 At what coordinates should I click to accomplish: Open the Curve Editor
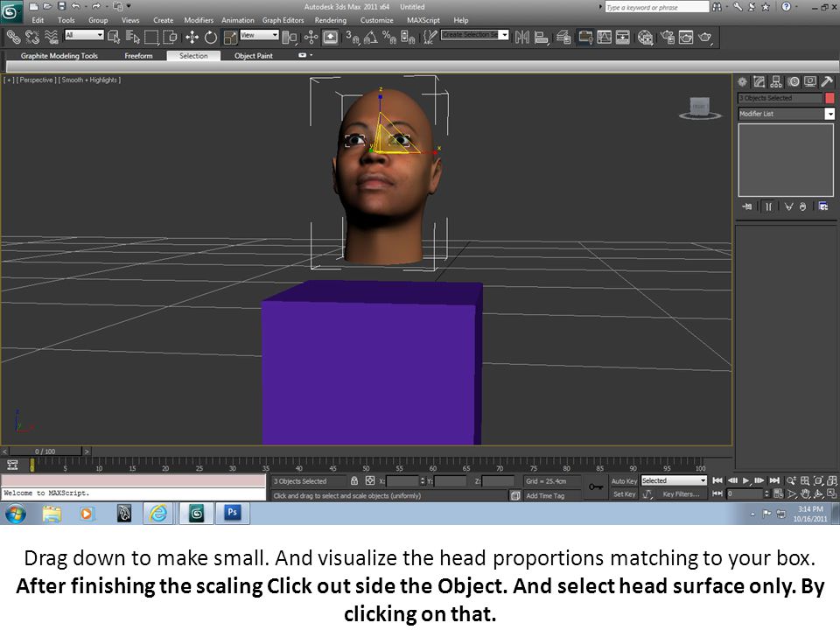(x=605, y=37)
